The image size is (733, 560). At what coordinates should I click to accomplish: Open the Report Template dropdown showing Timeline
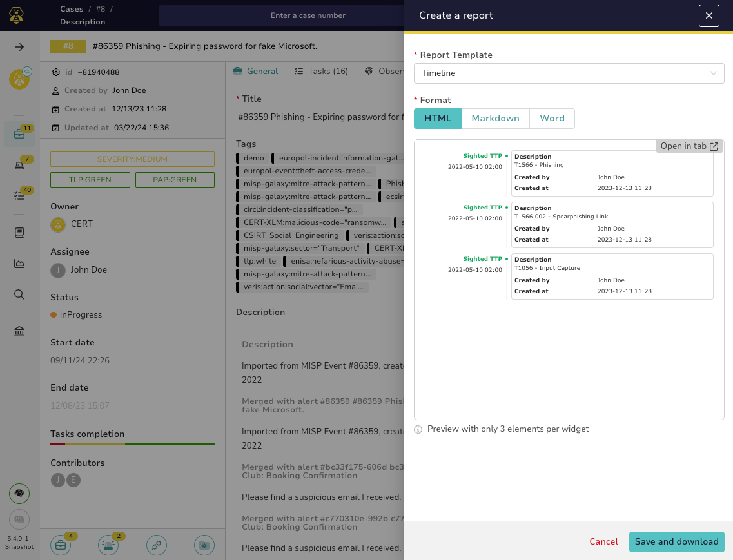click(x=568, y=73)
